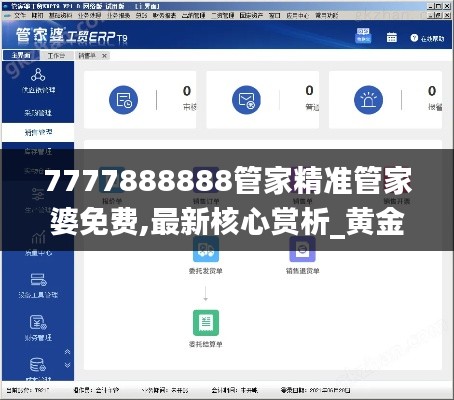Click the document-with-clock audit icon
The image size is (454, 400).
pyautogui.click(x=123, y=100)
